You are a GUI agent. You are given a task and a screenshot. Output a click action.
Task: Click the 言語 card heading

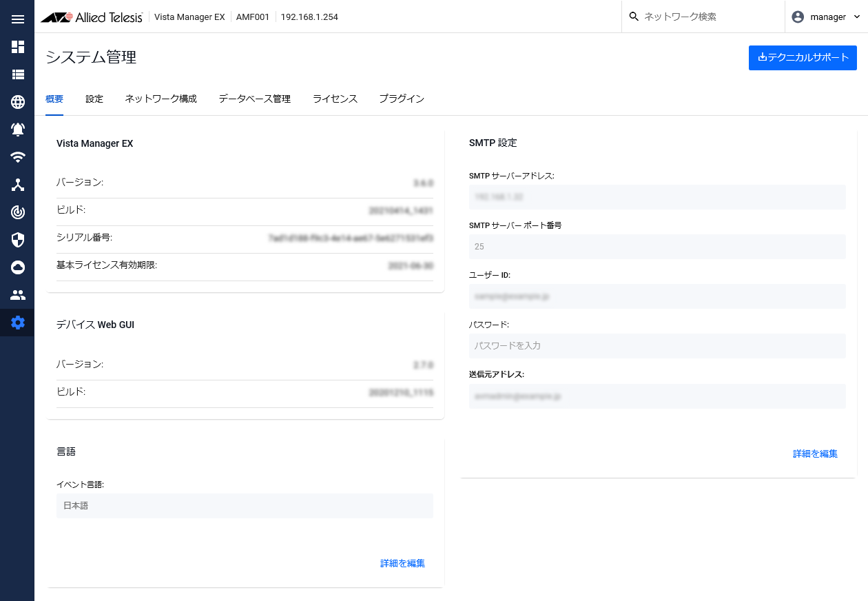[x=66, y=451]
